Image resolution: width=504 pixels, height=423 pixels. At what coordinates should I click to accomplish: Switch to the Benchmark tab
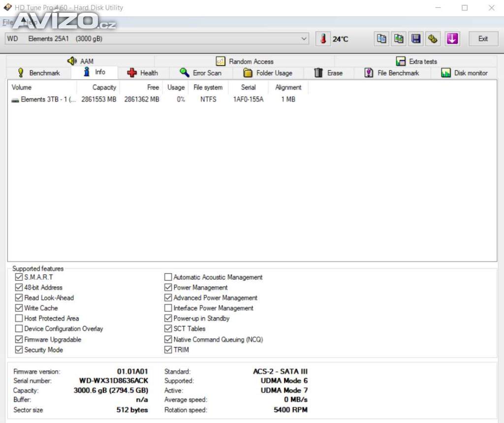coord(39,73)
